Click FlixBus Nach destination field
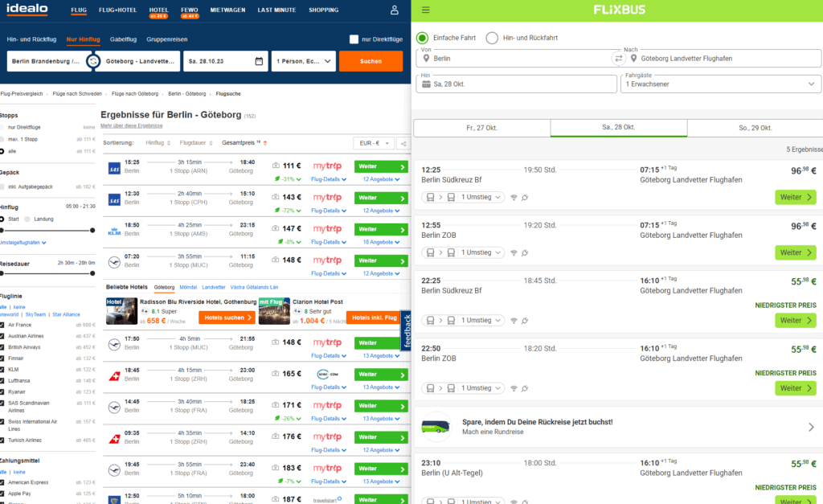This screenshot has height=504, width=823. [x=723, y=58]
